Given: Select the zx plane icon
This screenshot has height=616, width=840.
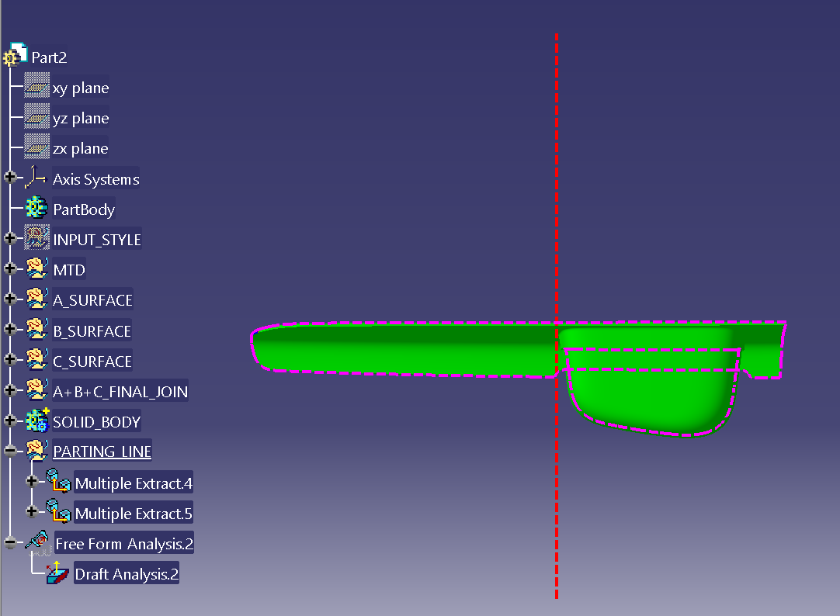Looking at the screenshot, I should tap(37, 147).
